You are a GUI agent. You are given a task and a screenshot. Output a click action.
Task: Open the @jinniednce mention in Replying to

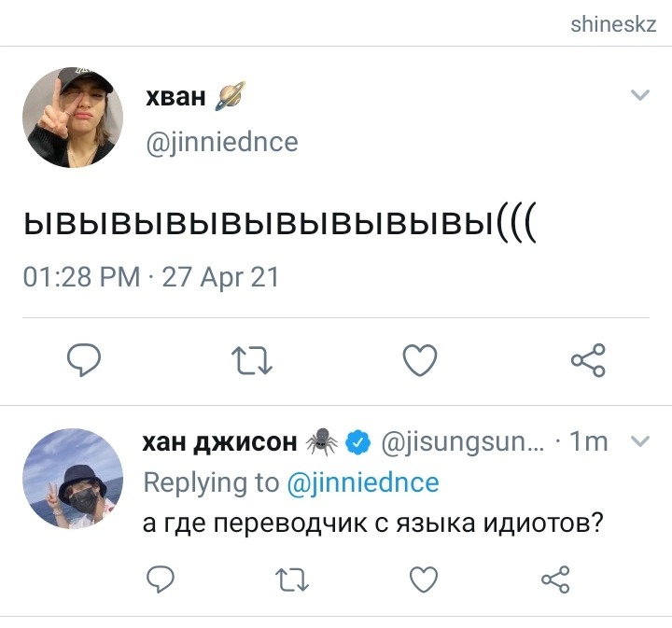363,482
